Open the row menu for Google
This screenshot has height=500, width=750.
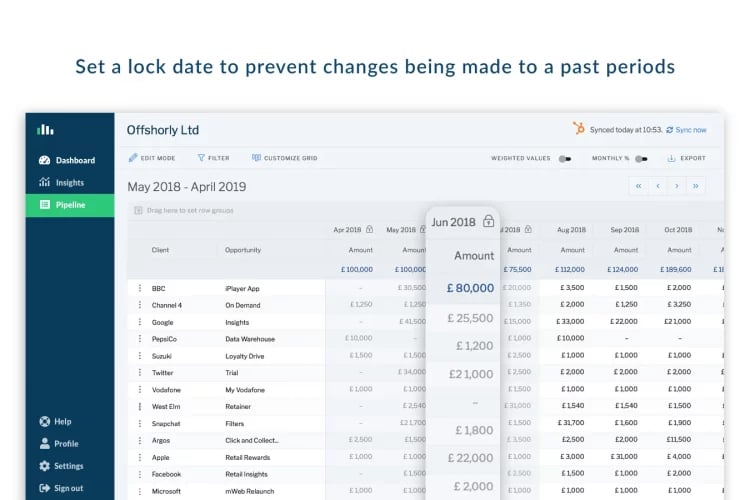pyautogui.click(x=140, y=322)
